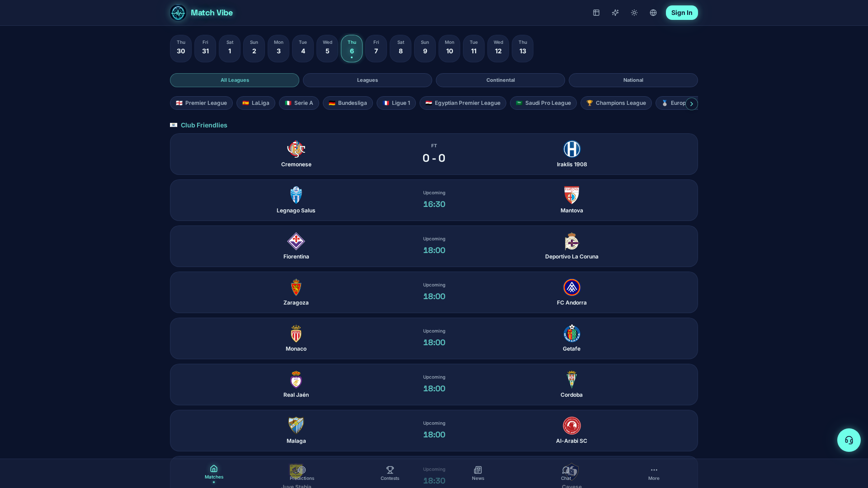
Task: Open the table layout icon in header
Action: coord(596,13)
